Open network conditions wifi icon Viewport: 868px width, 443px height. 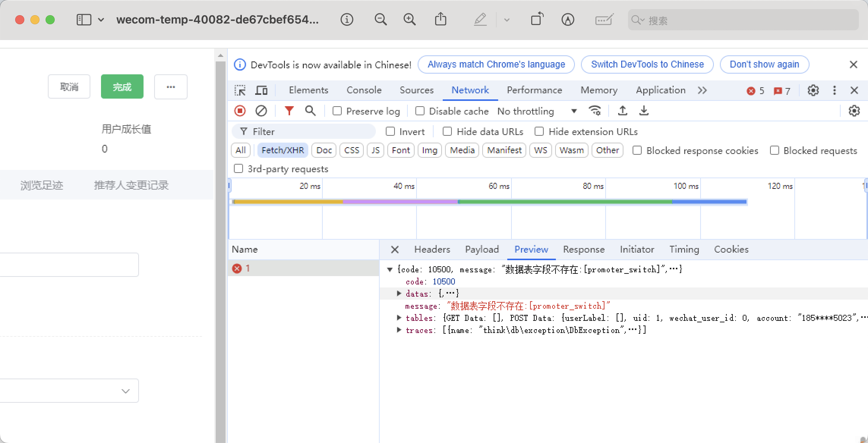coord(595,111)
